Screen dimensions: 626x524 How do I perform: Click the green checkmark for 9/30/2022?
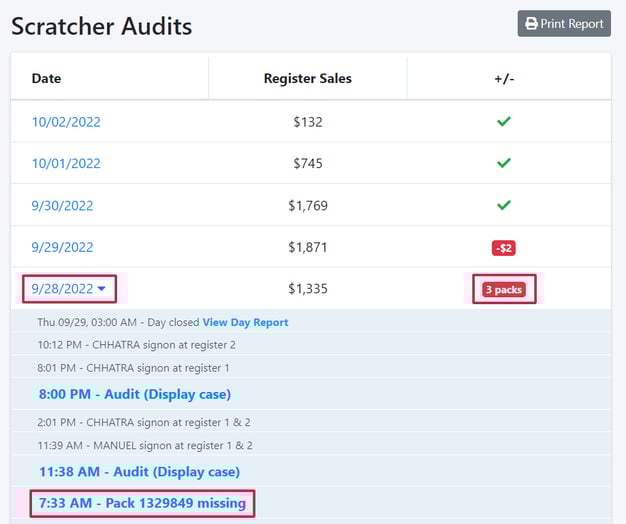504,205
